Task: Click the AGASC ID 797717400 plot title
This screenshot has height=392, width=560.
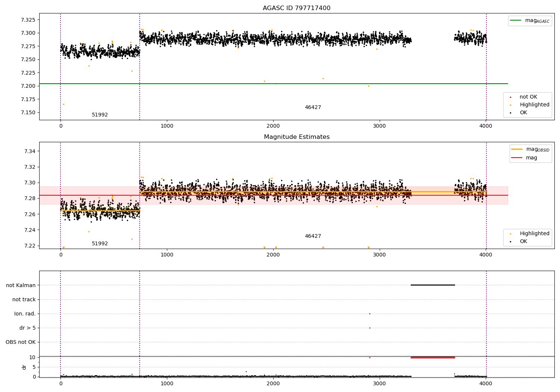Action: (296, 8)
